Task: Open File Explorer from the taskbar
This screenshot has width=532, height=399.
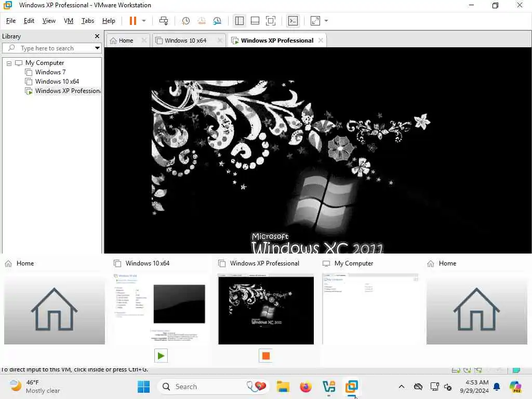Action: (x=283, y=387)
